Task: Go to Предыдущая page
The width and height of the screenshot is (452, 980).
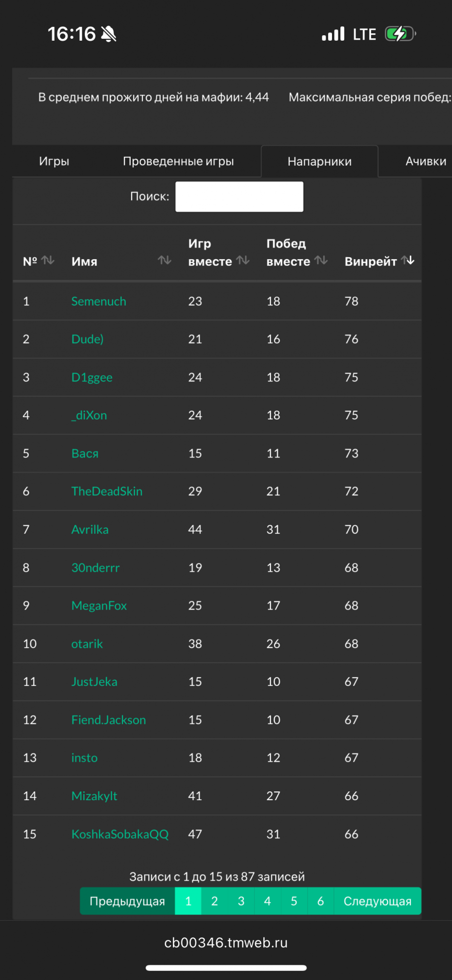Action: click(127, 901)
